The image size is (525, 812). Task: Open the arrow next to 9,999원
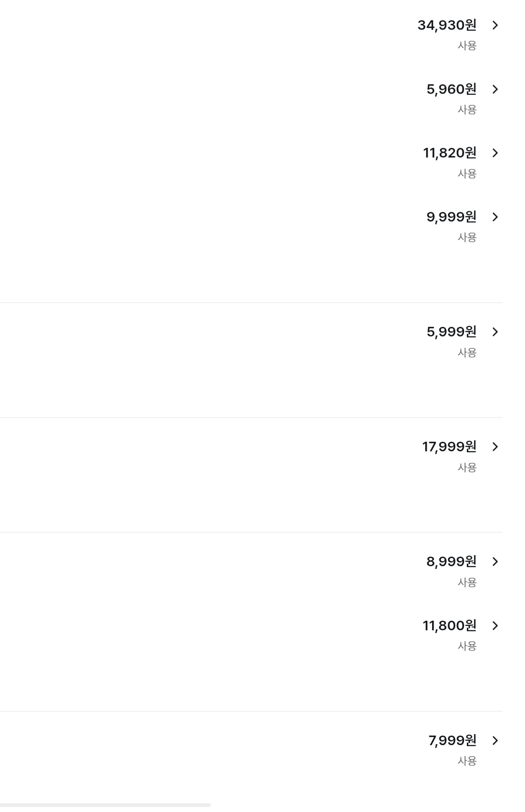[x=495, y=217]
